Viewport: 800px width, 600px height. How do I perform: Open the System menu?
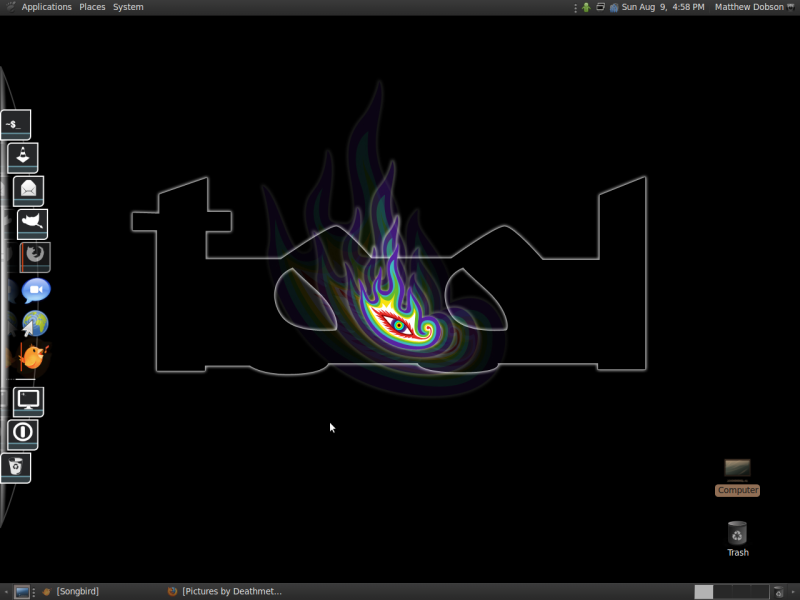(x=128, y=7)
